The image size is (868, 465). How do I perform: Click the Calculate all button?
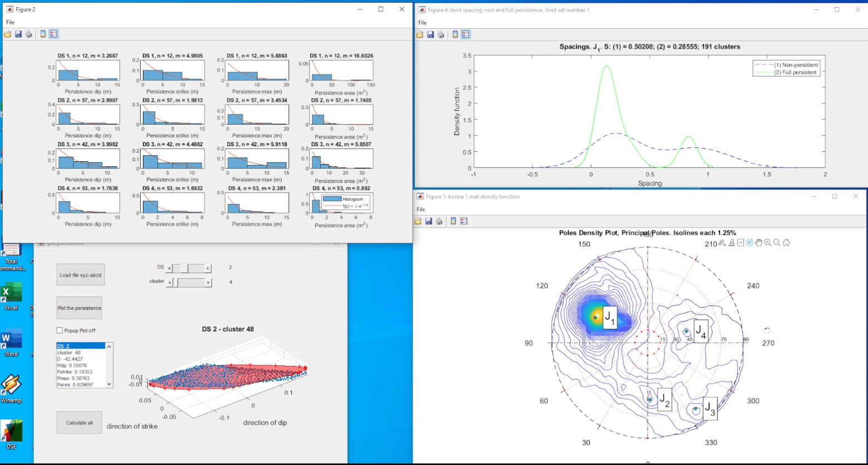pyautogui.click(x=80, y=423)
